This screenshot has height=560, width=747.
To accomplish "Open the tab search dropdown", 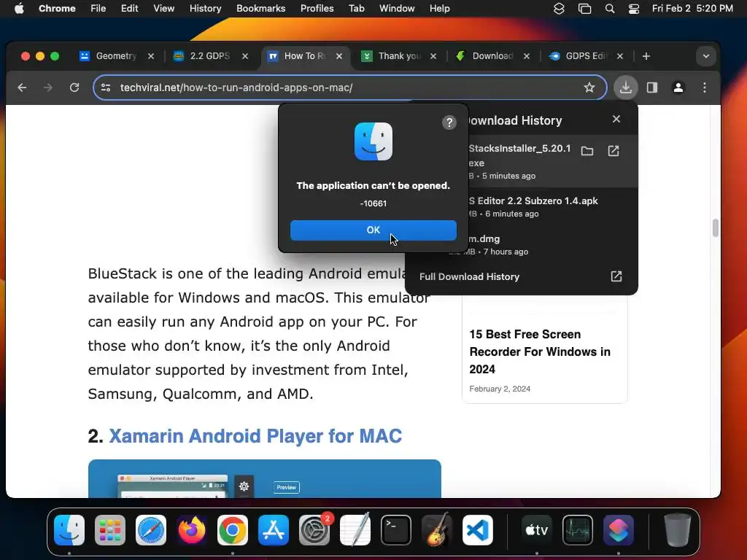I will coord(706,56).
